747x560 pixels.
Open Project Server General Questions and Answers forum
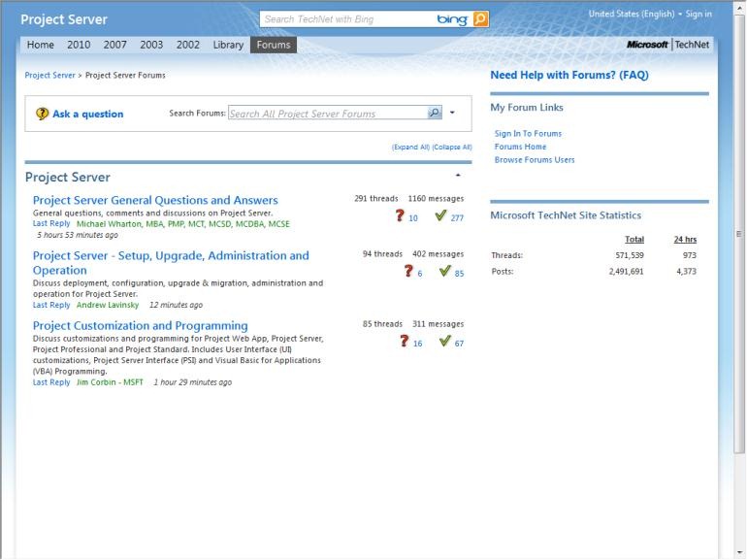(155, 200)
